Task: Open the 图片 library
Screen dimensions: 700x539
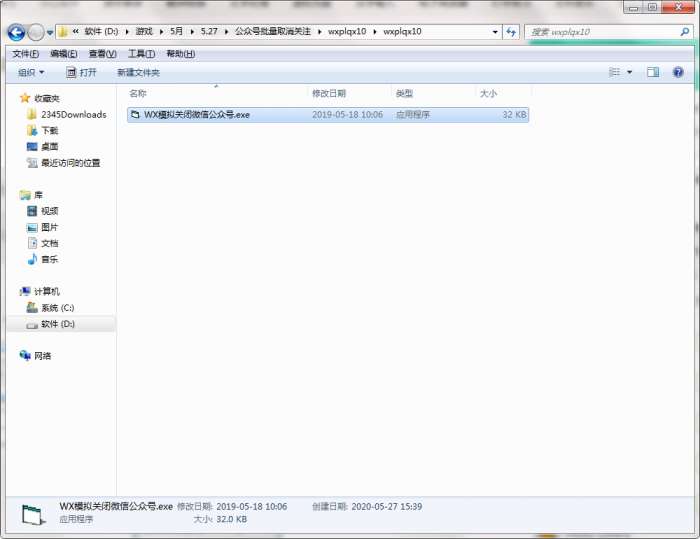Action: click(x=50, y=227)
